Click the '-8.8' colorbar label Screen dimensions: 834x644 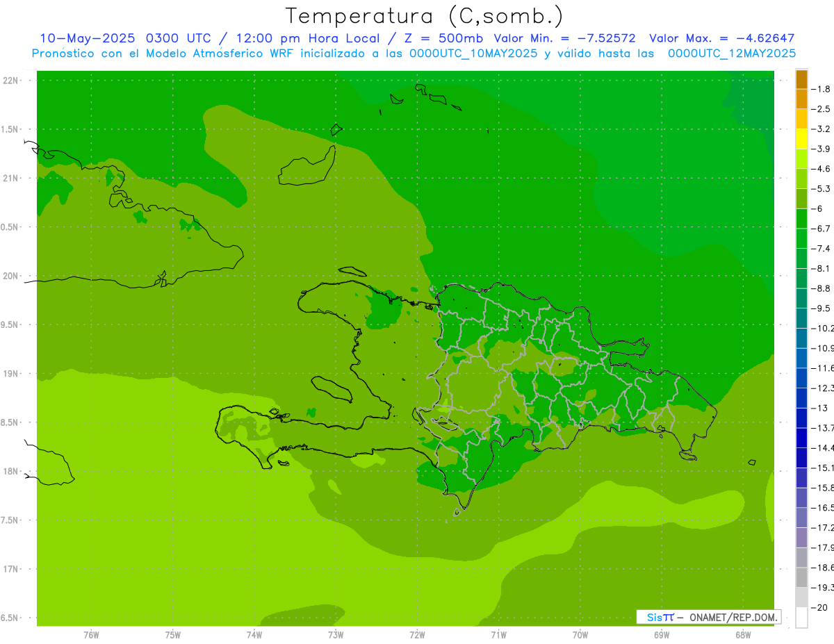tap(821, 288)
